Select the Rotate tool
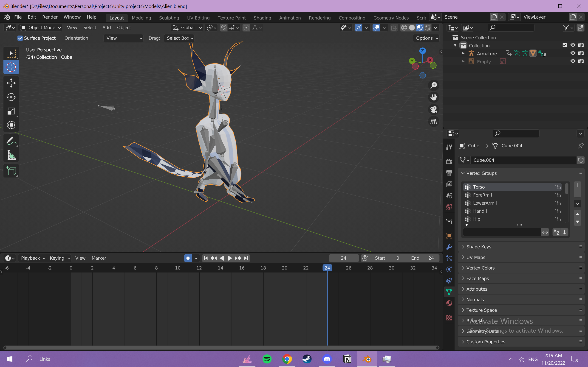Image resolution: width=588 pixels, height=367 pixels. coord(11,97)
